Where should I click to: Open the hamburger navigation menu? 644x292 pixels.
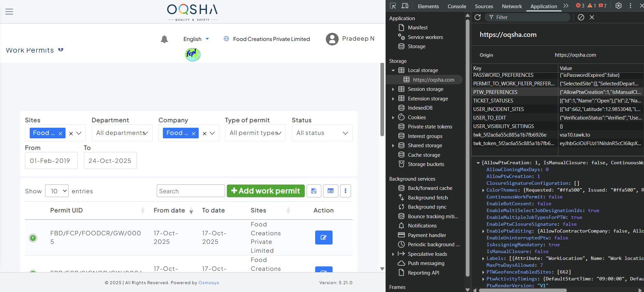(x=9, y=12)
